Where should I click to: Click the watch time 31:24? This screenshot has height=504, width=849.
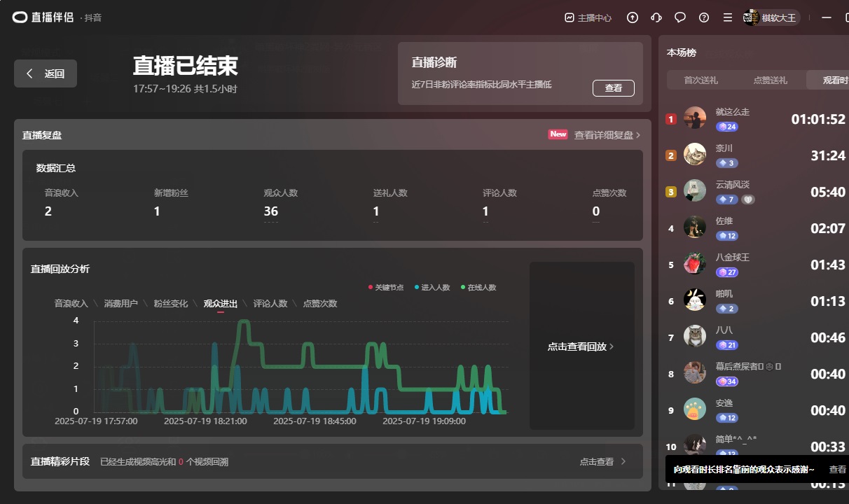click(828, 155)
